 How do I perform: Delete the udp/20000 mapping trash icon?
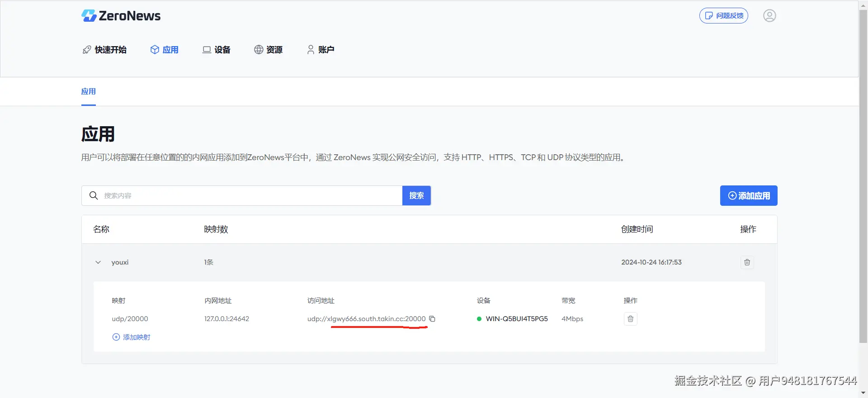[631, 319]
